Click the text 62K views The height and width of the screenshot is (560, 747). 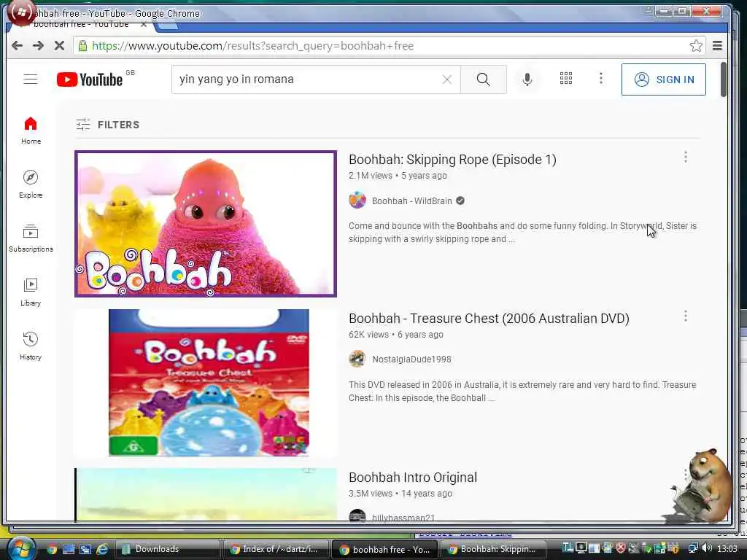click(x=368, y=335)
